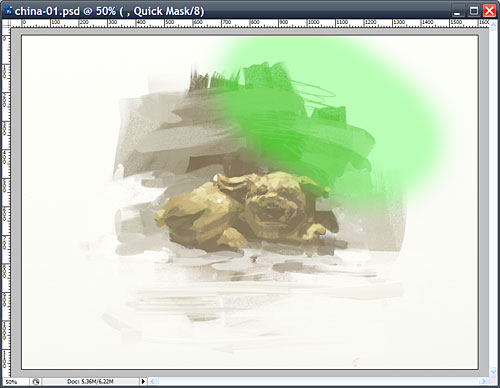This screenshot has width=500, height=388.
Task: Click the vertical scrollbar down arrow
Action: click(x=493, y=371)
